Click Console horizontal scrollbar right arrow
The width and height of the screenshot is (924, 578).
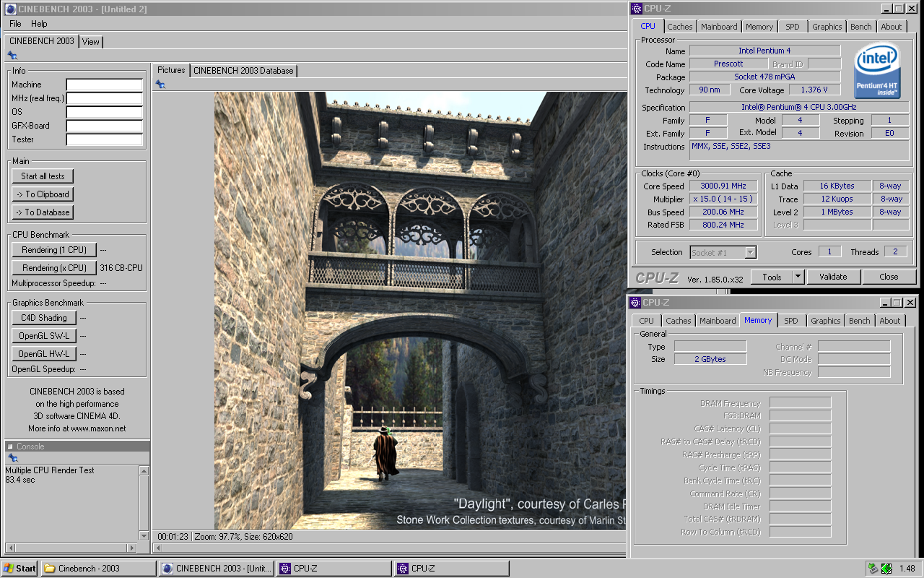[131, 548]
